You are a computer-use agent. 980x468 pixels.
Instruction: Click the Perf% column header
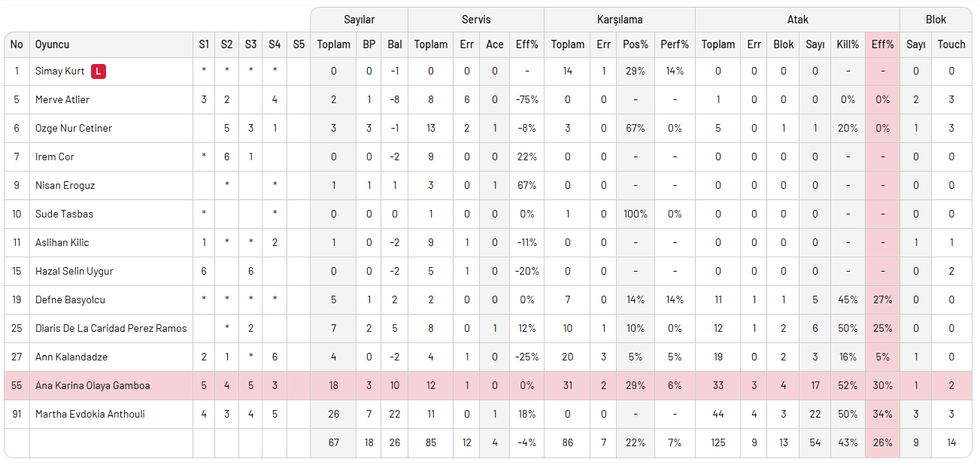click(x=675, y=44)
